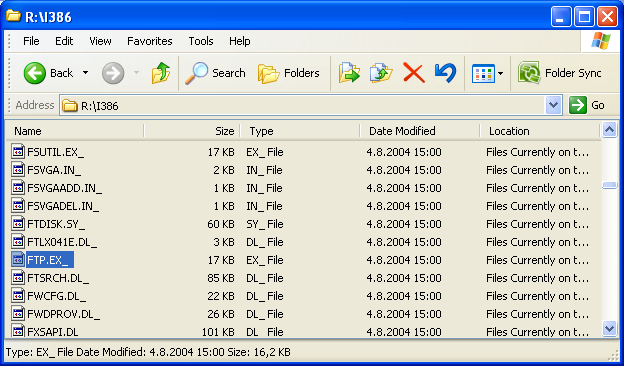The image size is (624, 366).
Task: Select the FSUTIL.EX_ file name
Action: tap(55, 152)
